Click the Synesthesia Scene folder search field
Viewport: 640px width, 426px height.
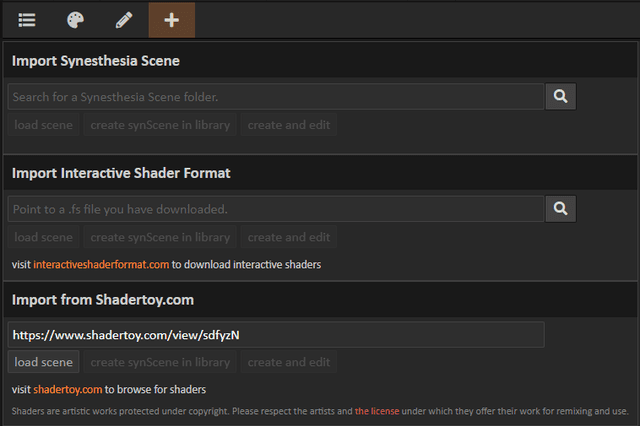(x=275, y=96)
